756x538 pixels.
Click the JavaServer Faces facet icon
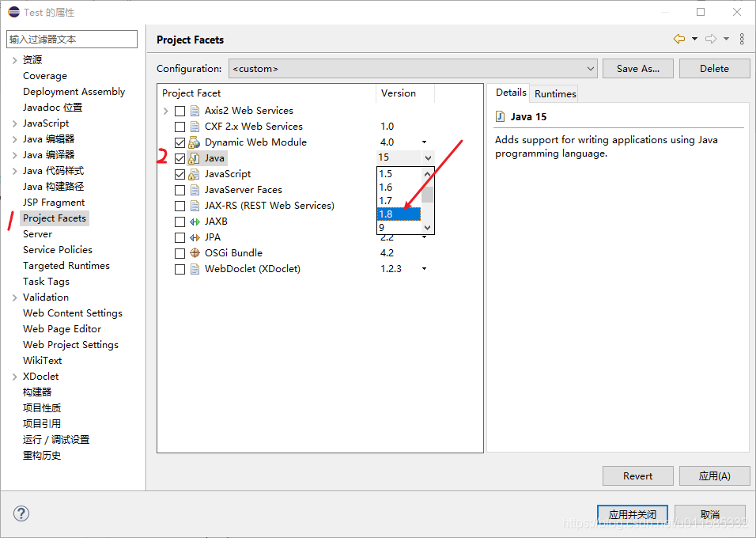[195, 190]
